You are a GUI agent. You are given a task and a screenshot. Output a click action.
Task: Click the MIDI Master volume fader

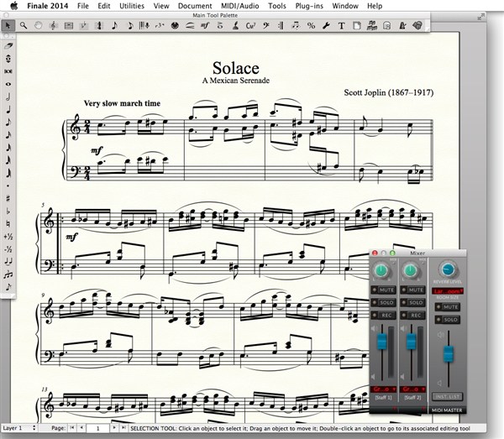pyautogui.click(x=449, y=354)
